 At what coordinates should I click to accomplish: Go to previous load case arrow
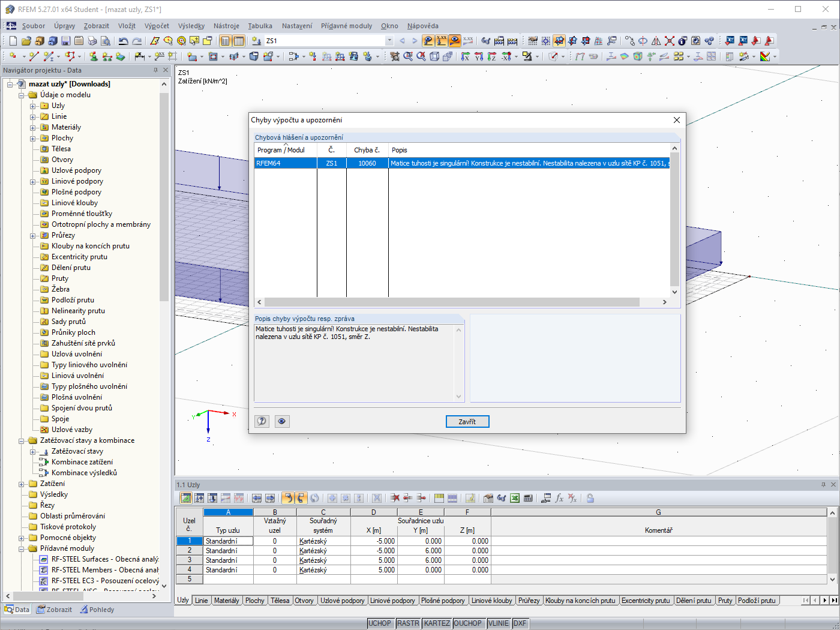pyautogui.click(x=402, y=41)
